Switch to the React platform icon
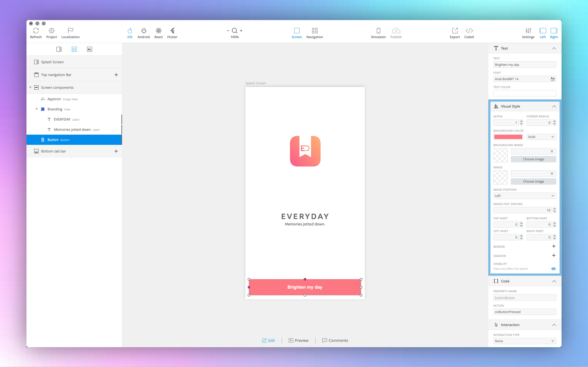The image size is (588, 367). pos(158,31)
